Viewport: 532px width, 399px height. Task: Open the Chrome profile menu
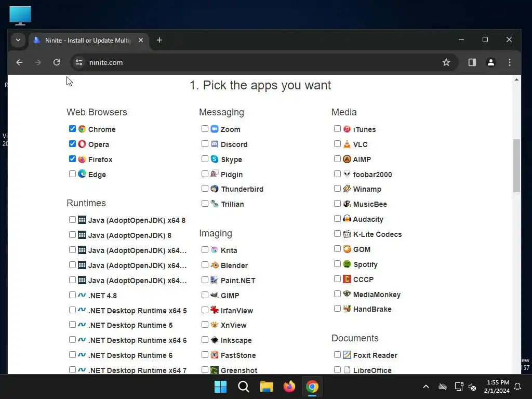490,62
